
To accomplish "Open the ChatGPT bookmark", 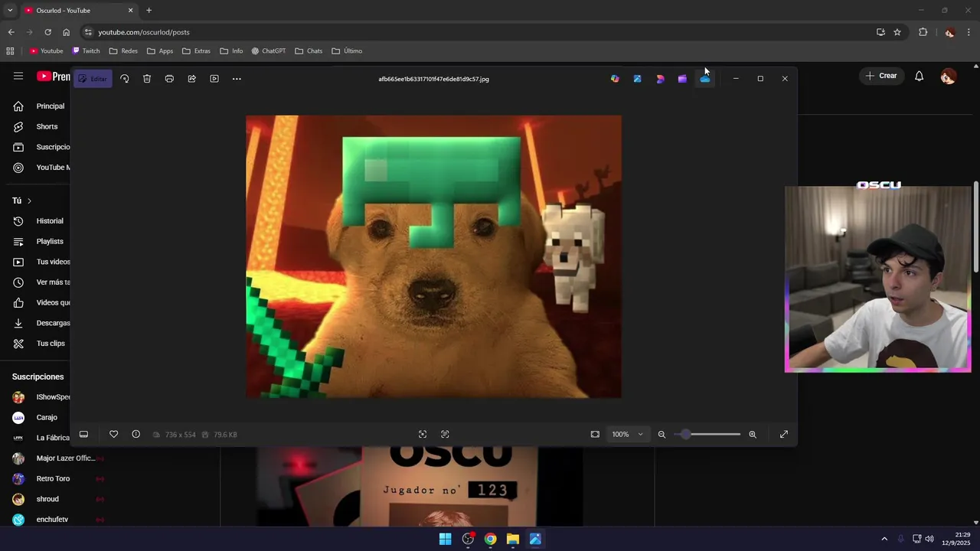I will coord(268,51).
